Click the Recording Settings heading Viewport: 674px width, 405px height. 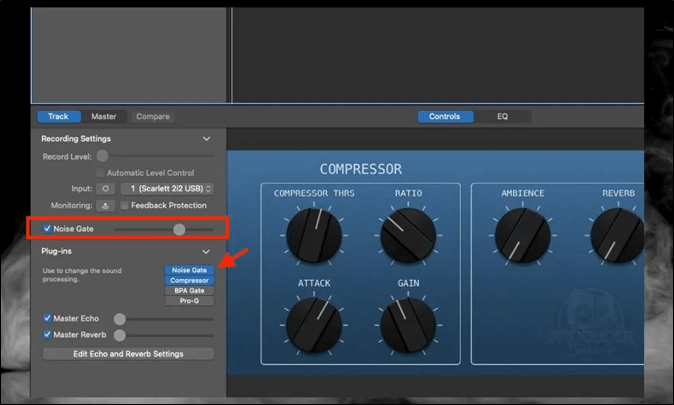coord(76,139)
